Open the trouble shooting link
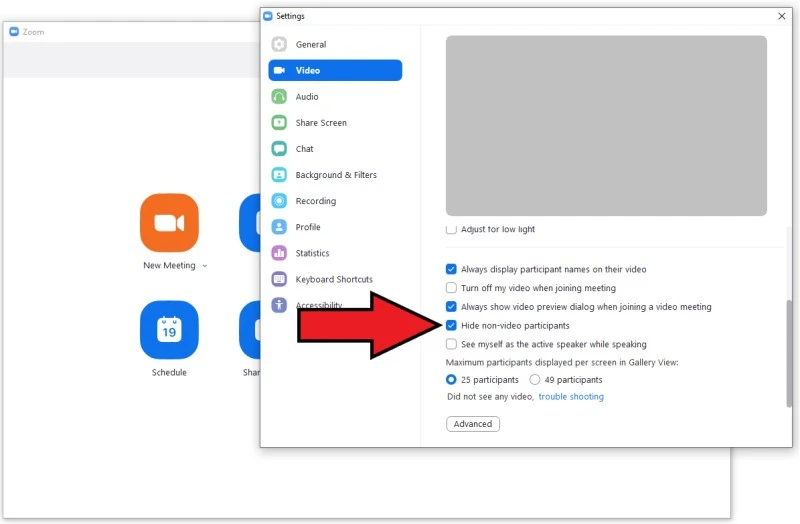 571,397
